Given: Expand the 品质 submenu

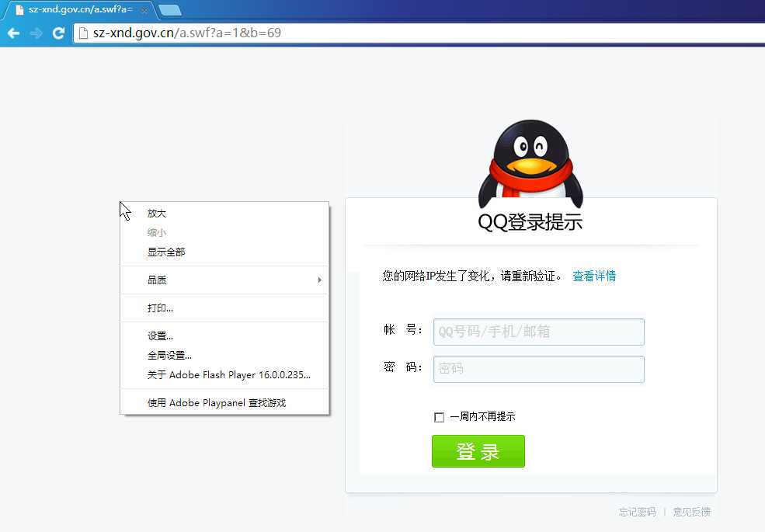Looking at the screenshot, I should point(224,280).
